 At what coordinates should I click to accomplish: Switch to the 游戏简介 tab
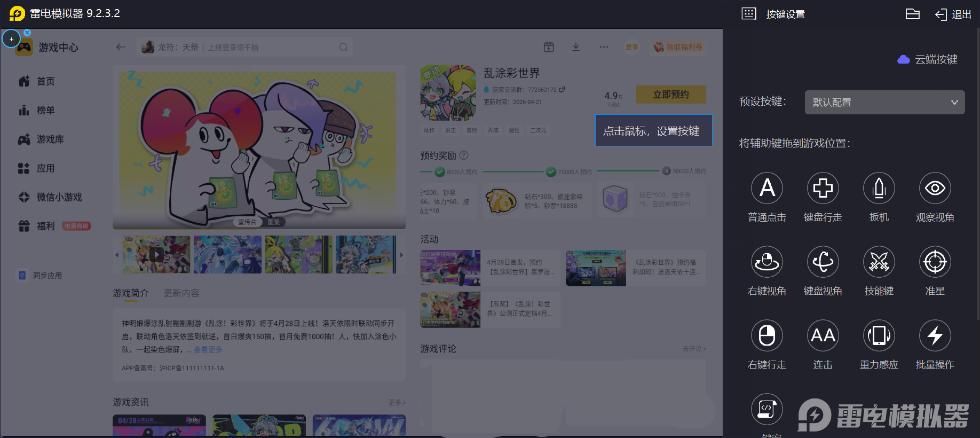(x=131, y=293)
